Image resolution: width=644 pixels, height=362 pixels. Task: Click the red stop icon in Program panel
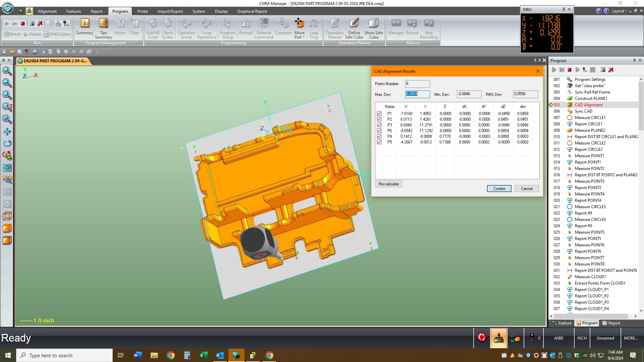click(x=570, y=70)
